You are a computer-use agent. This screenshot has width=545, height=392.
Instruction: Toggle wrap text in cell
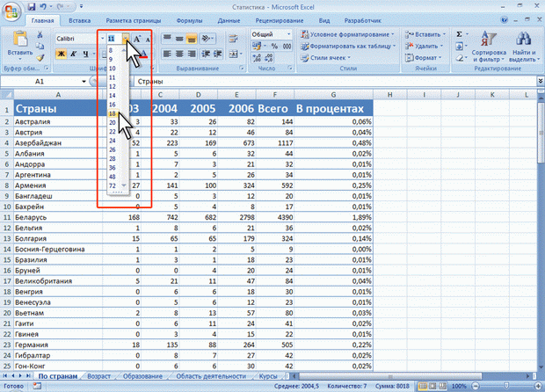(233, 38)
